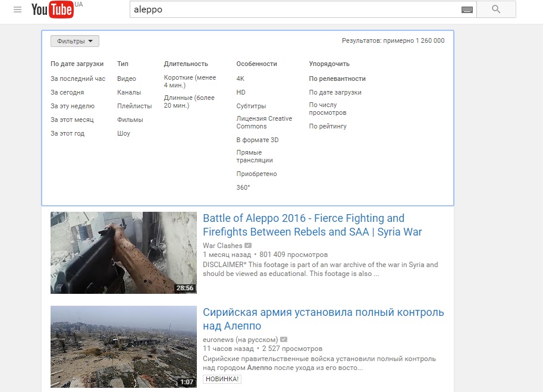
Task: Open the on-screen keyboard icon
Action: click(x=467, y=10)
